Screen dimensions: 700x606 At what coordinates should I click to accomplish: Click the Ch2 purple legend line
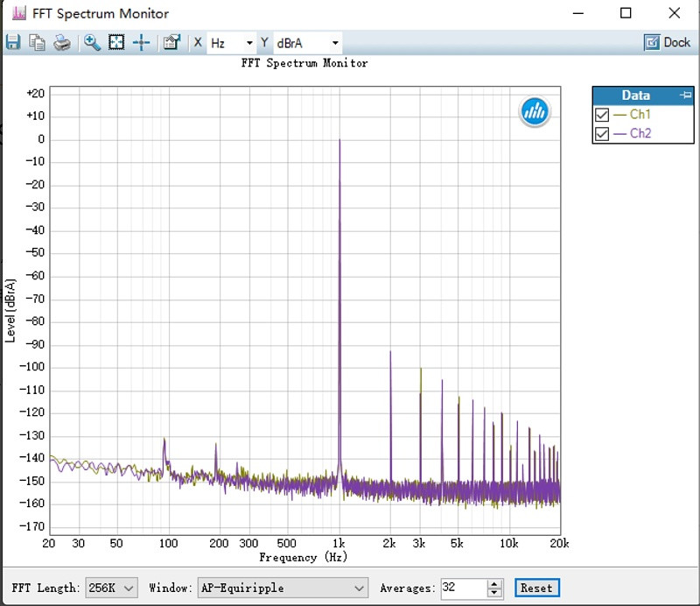(x=619, y=134)
